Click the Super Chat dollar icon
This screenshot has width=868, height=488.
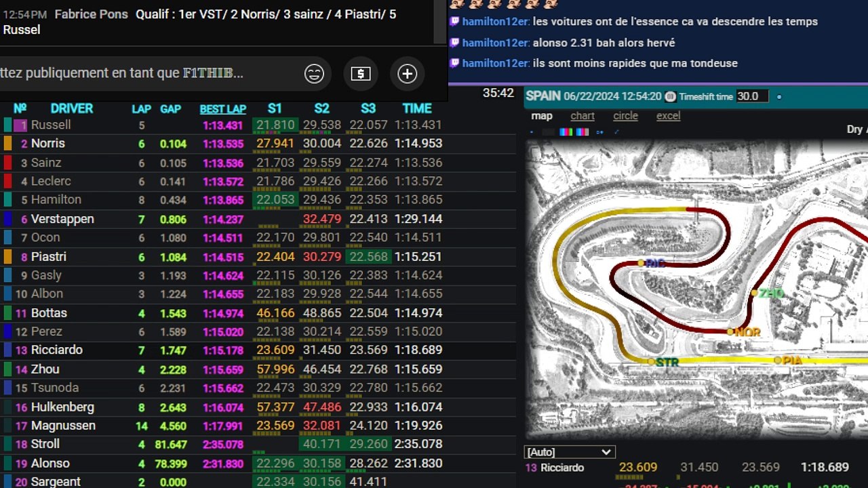361,74
